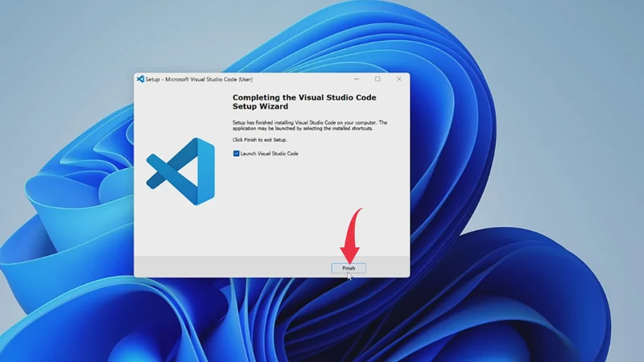Screen dimensions: 644x362
Task: Click the red arrow pointing at Finish
Action: (353, 235)
